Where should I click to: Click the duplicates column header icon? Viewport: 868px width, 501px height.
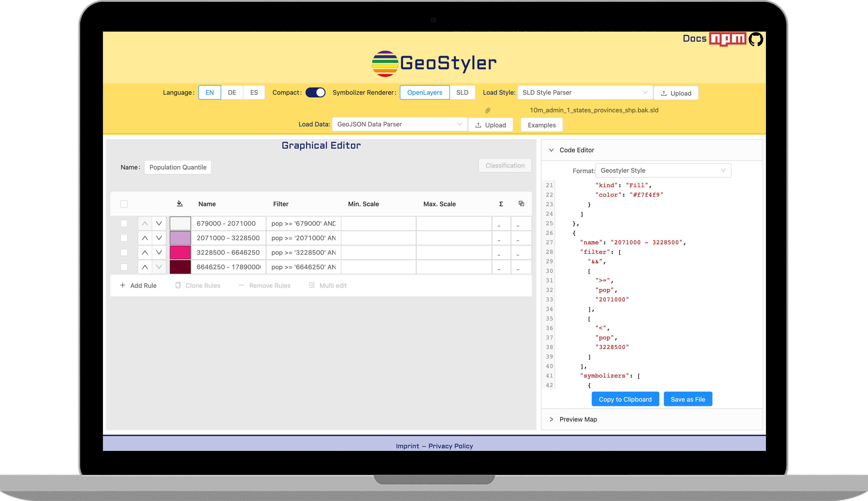coord(521,204)
